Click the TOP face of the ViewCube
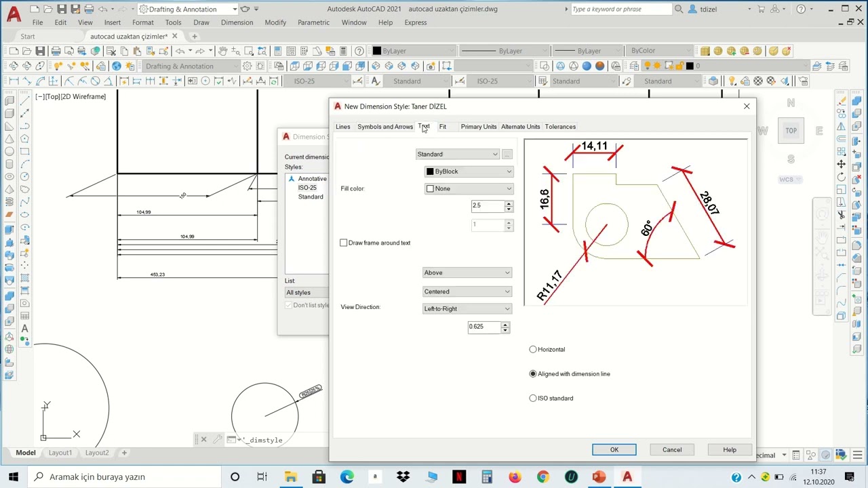The image size is (868, 488). click(x=791, y=130)
